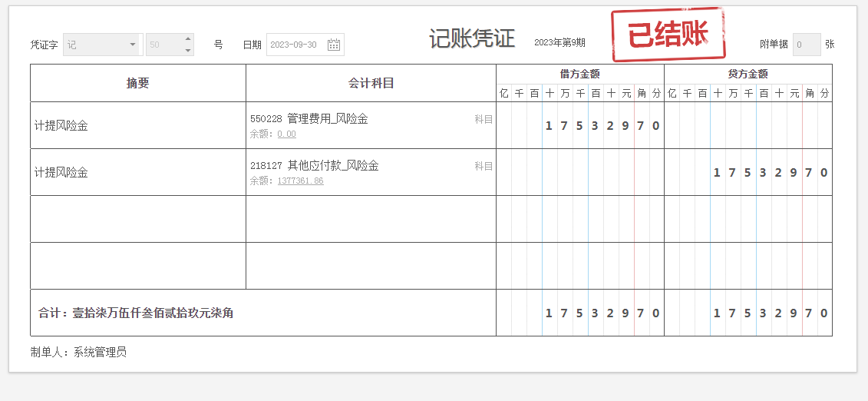
Task: Click balance 0.00 under 管理费用_风险金
Action: (x=286, y=134)
